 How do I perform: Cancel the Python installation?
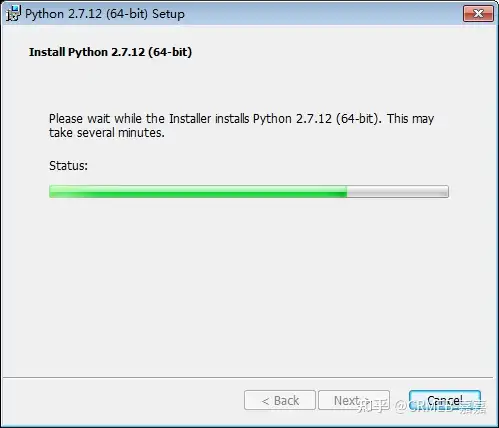click(x=445, y=400)
